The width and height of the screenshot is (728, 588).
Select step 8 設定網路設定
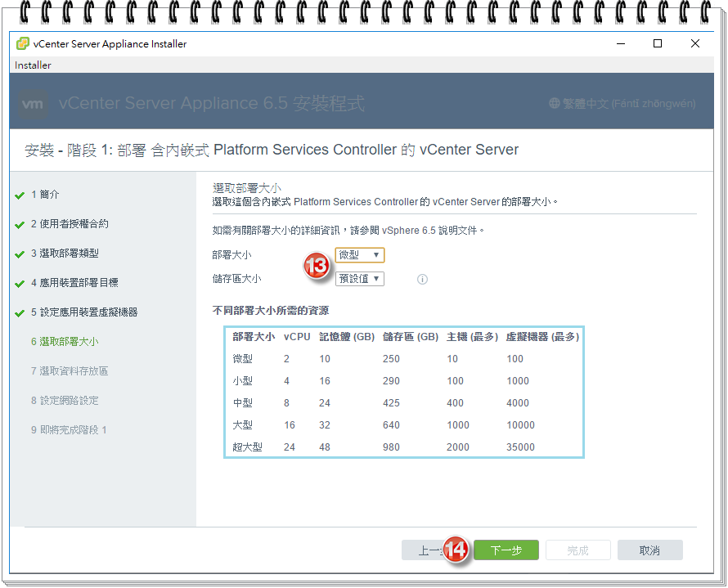[65, 401]
